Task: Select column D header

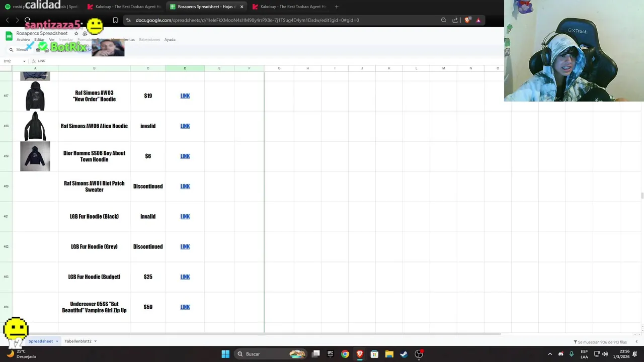Action: 185,68
